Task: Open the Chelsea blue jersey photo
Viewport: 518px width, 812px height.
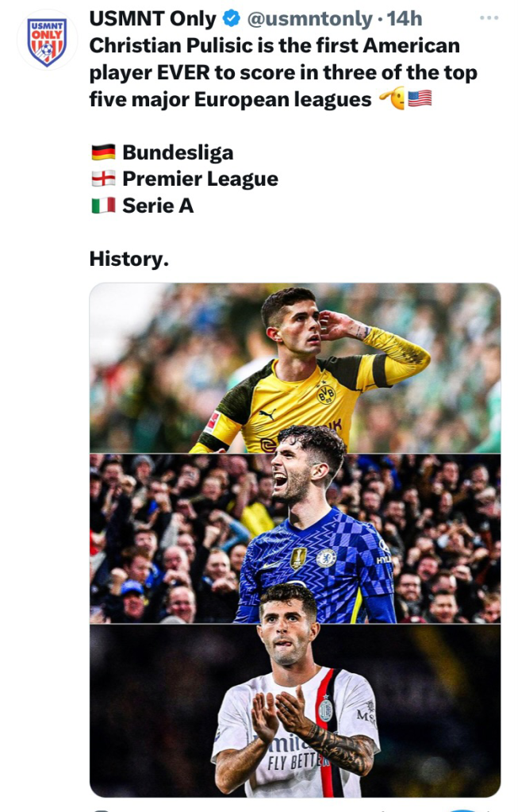Action: click(x=294, y=538)
